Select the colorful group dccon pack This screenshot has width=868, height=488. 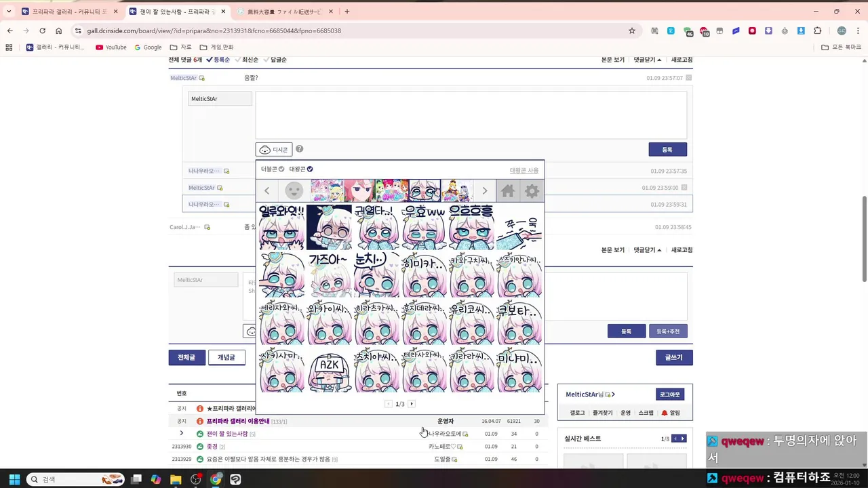click(x=392, y=191)
